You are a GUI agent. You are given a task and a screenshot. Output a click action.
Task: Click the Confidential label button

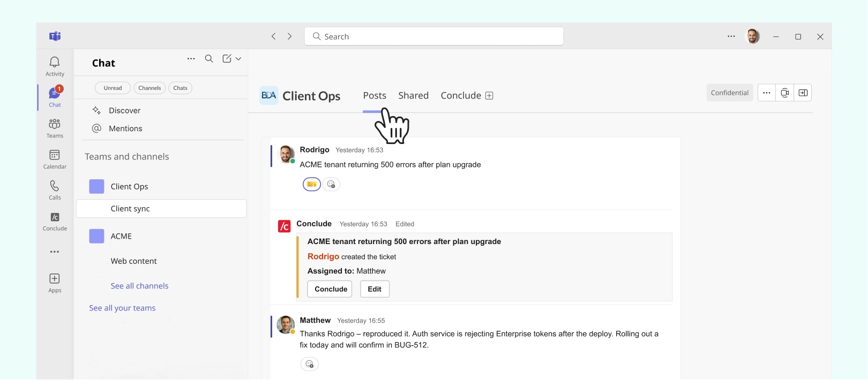pyautogui.click(x=730, y=93)
